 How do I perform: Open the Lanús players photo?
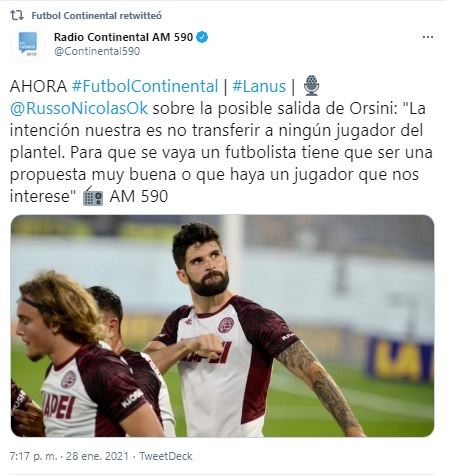(x=222, y=326)
